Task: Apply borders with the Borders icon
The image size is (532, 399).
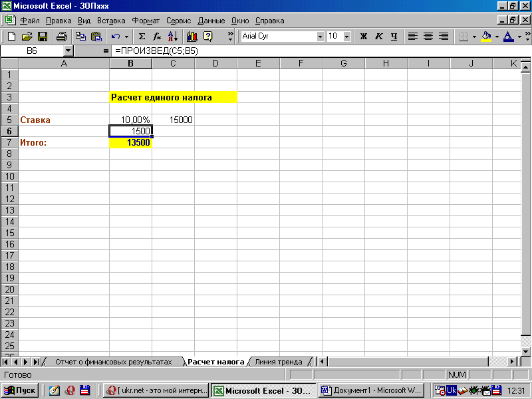Action: coord(464,37)
